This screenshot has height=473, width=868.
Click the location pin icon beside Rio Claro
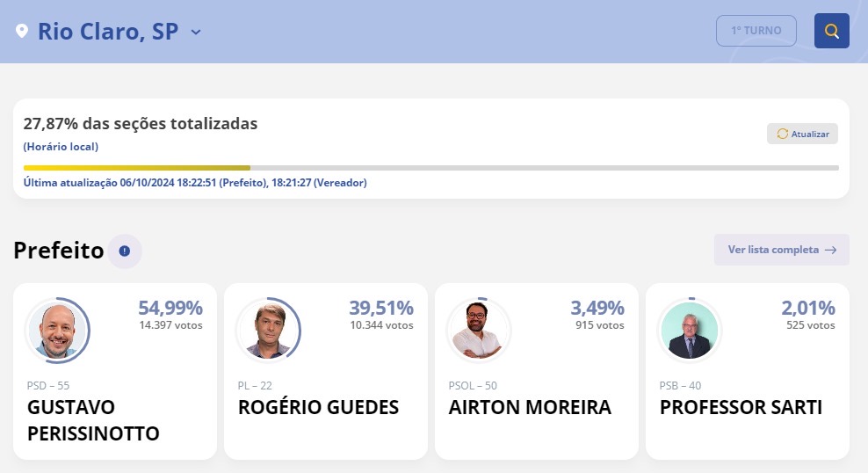(22, 31)
